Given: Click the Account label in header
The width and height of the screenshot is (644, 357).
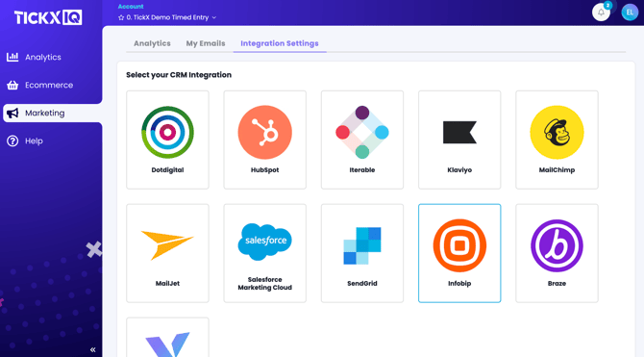Looking at the screenshot, I should click(131, 7).
